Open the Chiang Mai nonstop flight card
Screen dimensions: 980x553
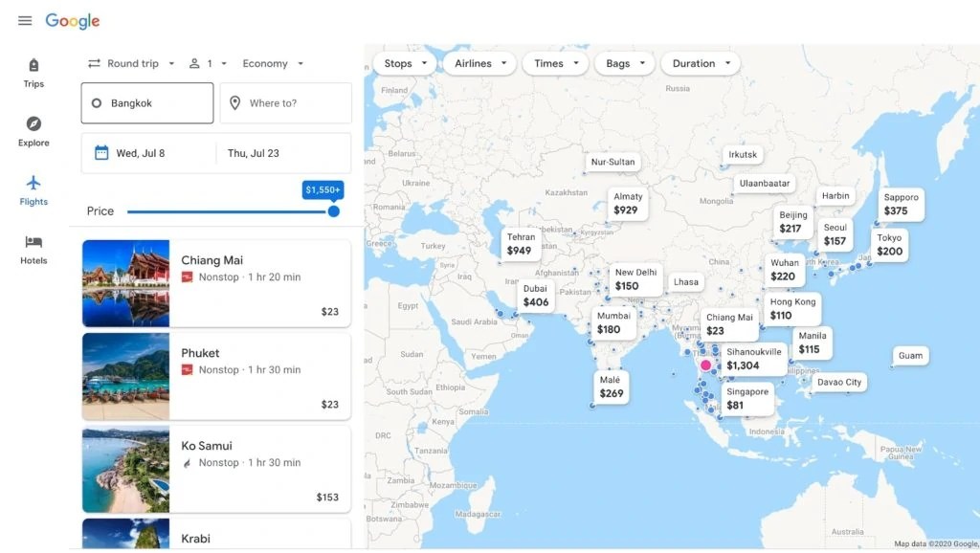coord(215,281)
